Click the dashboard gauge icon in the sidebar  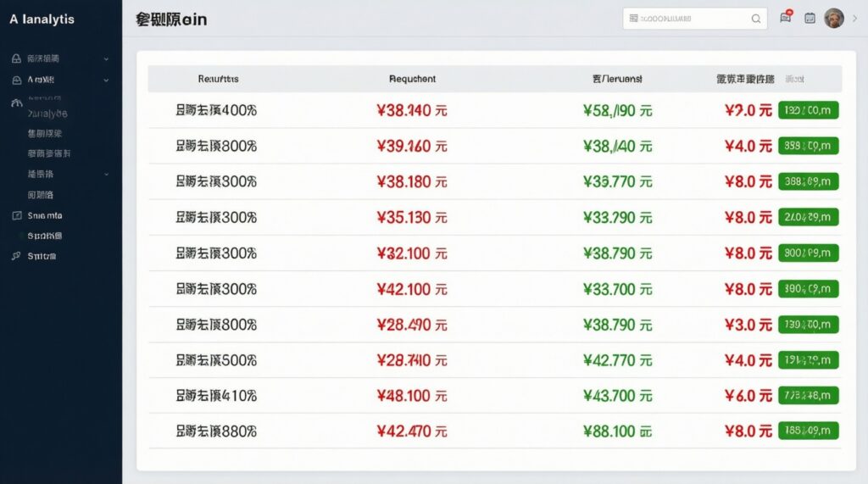pyautogui.click(x=16, y=103)
